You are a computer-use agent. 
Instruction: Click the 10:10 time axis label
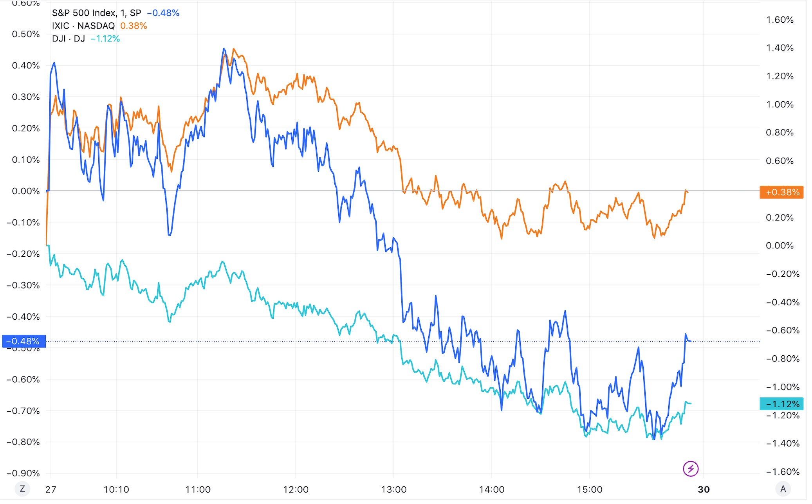pos(116,490)
